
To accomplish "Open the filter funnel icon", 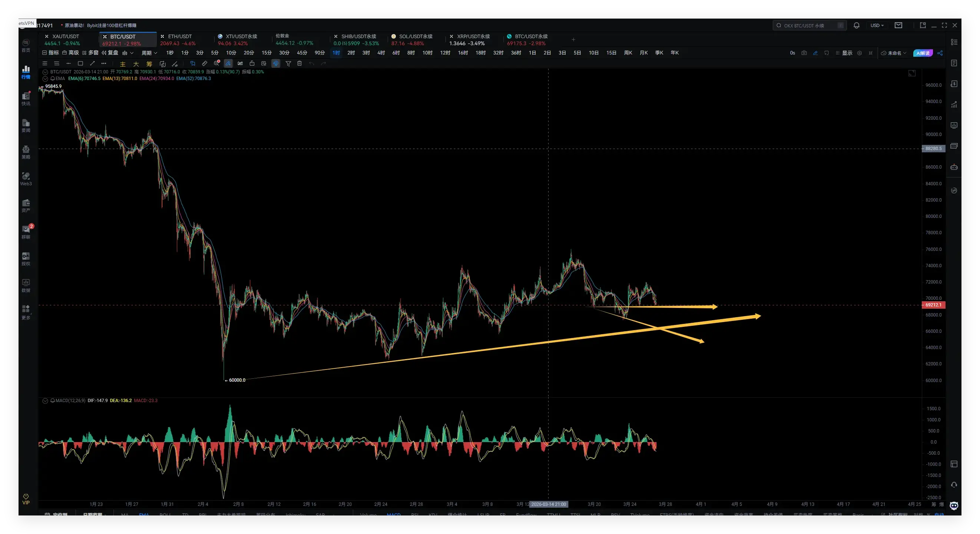I will [x=288, y=63].
